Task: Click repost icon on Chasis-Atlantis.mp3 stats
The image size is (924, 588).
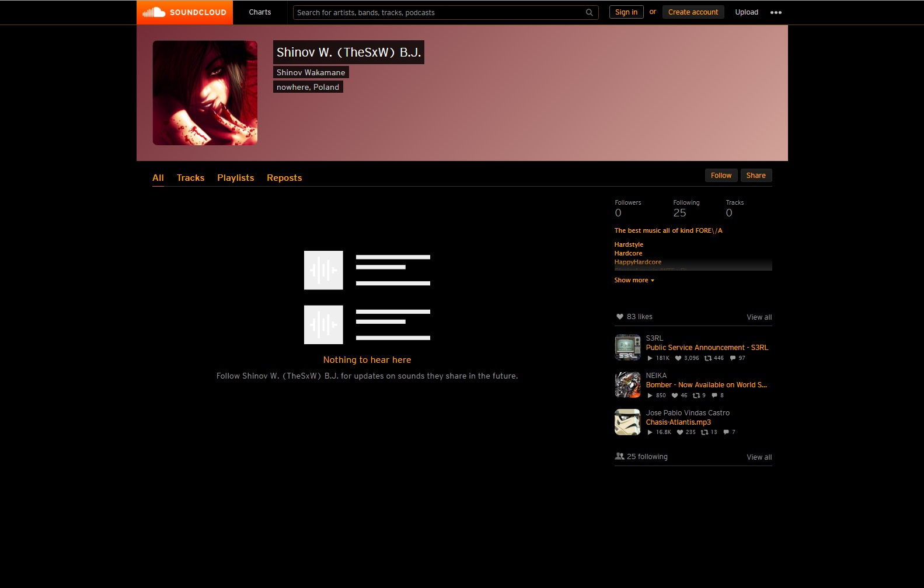Action: pyautogui.click(x=705, y=432)
